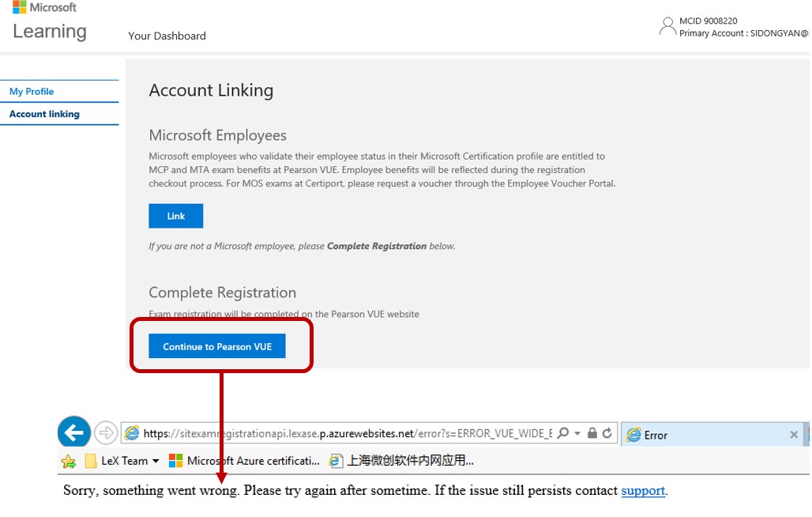Click the Microsoft logo icon
812x517 pixels.
pos(20,7)
